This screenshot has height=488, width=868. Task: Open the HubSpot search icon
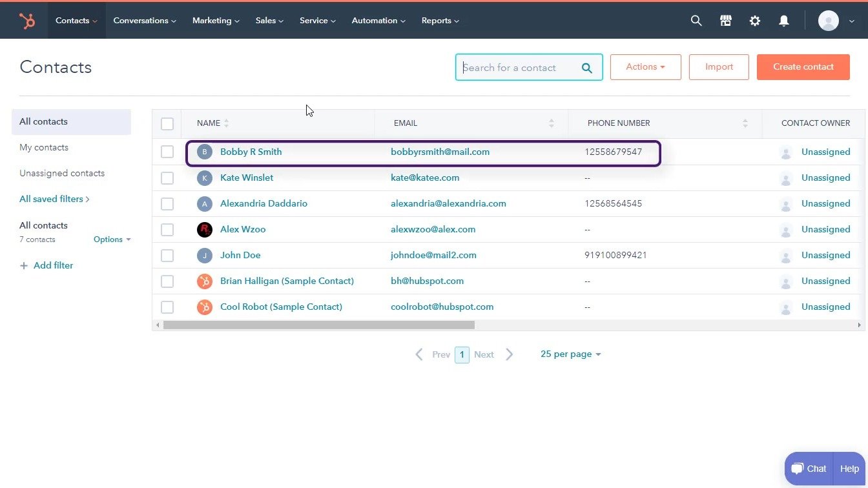click(x=696, y=20)
